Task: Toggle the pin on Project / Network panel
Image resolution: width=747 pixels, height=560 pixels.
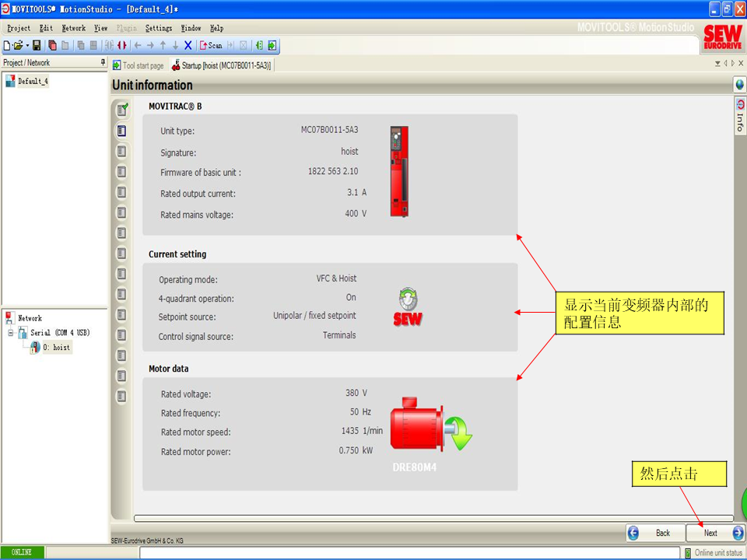Action: coord(103,62)
